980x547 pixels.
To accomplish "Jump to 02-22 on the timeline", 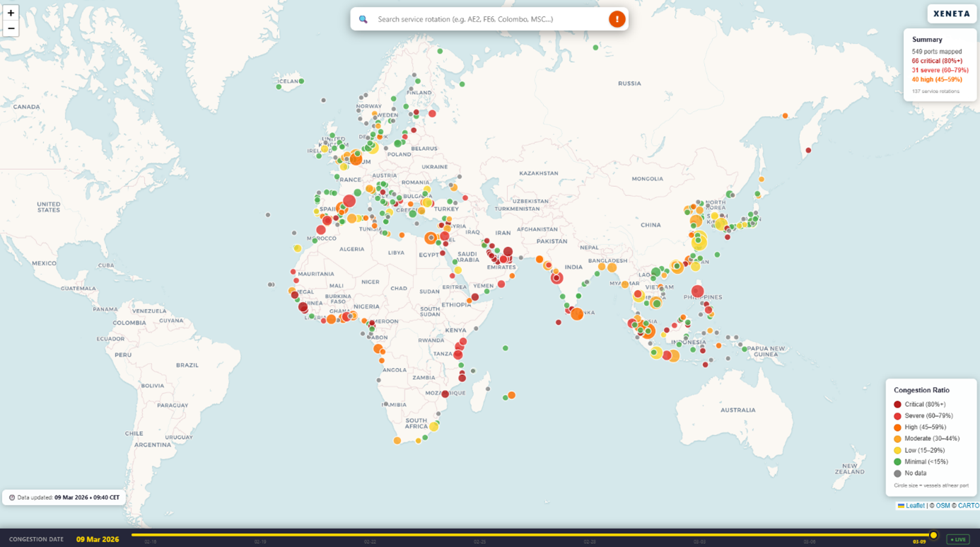I will [x=370, y=542].
